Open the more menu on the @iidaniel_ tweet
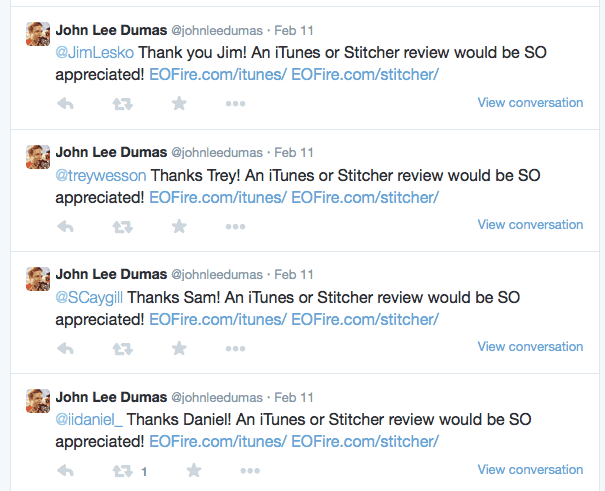This screenshot has width=605, height=491. 250,471
